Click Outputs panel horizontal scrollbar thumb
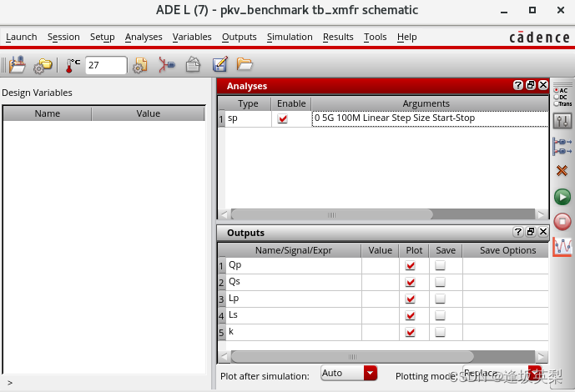The height and width of the screenshot is (392, 575). click(352, 356)
